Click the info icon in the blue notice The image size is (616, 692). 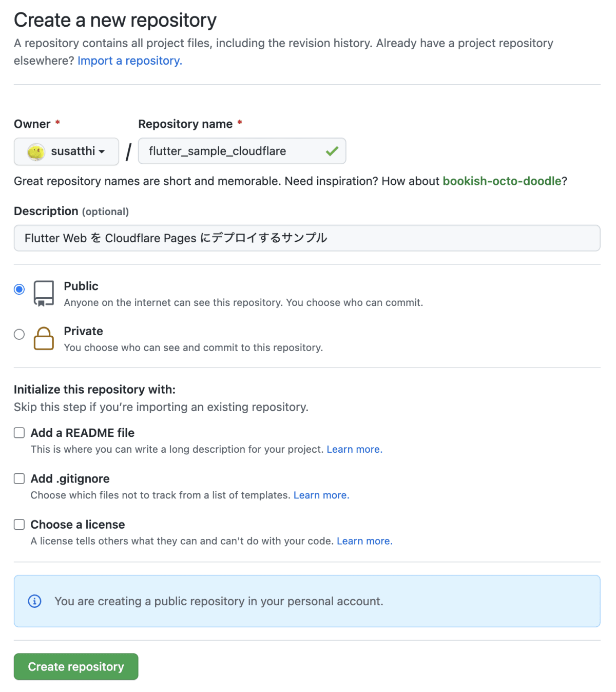34,601
